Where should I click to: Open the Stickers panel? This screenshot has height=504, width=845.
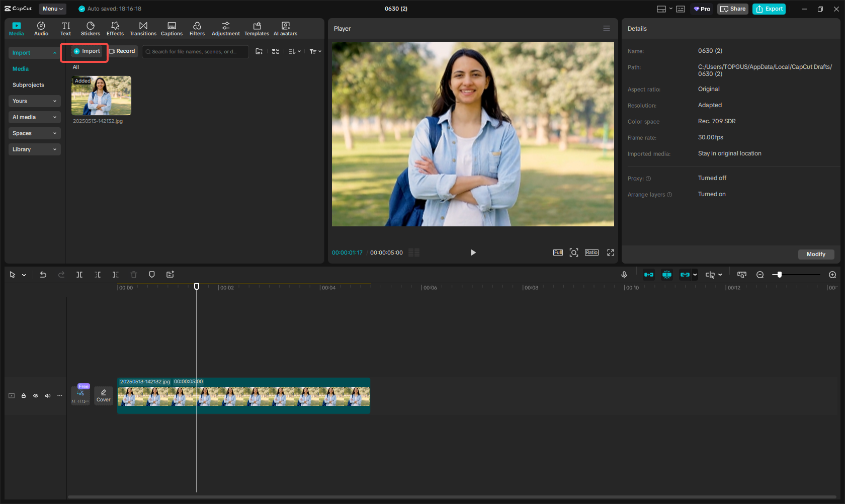pyautogui.click(x=91, y=29)
